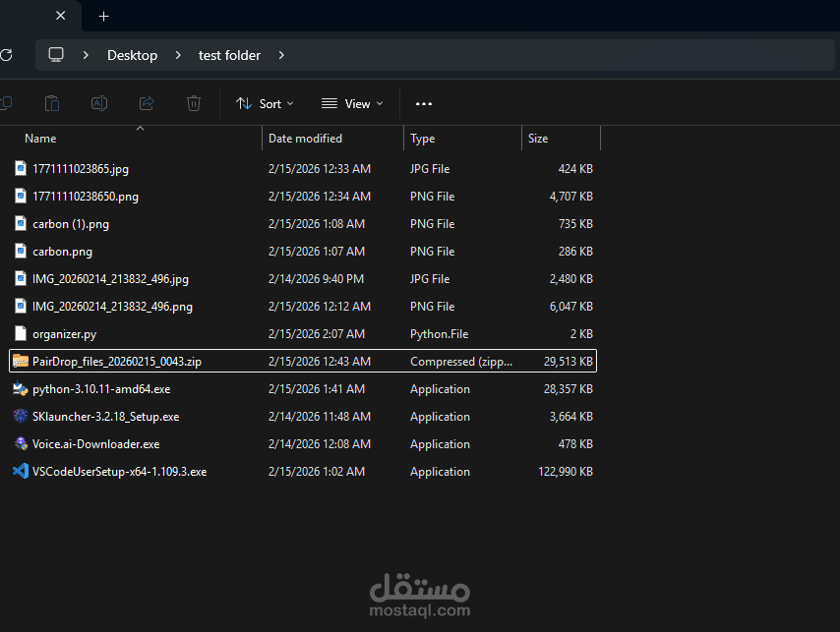This screenshot has width=840, height=632.
Task: Select IMG_20260214_213832_496.jpg file name
Action: 110,279
